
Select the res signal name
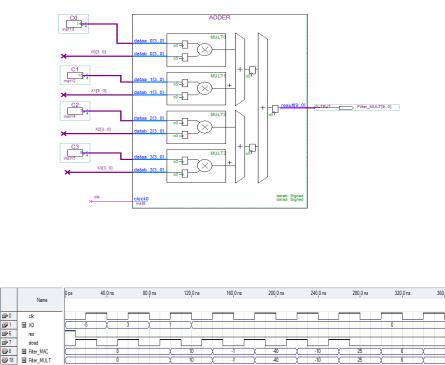32,334
